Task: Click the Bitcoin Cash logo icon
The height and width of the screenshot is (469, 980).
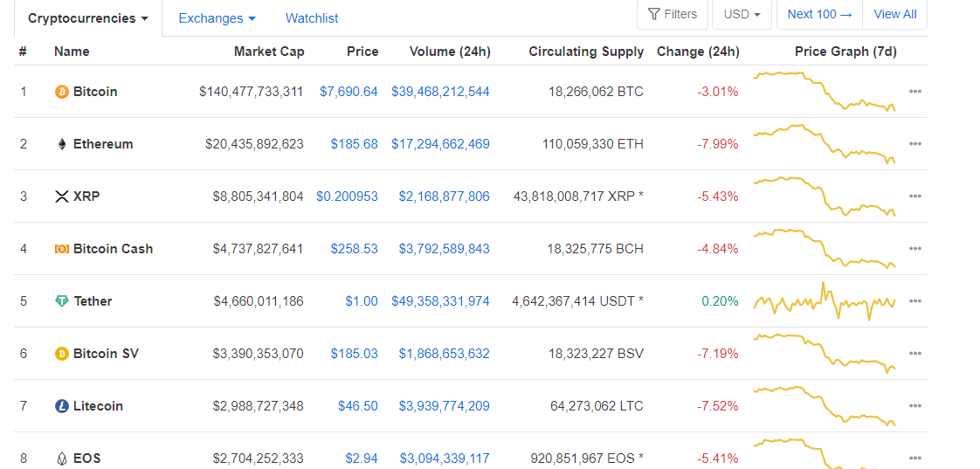Action: (x=62, y=249)
